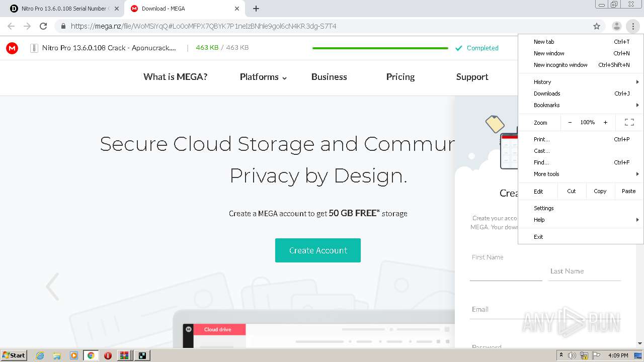Click the padlock site info icon
The width and height of the screenshot is (644, 362).
click(x=63, y=26)
